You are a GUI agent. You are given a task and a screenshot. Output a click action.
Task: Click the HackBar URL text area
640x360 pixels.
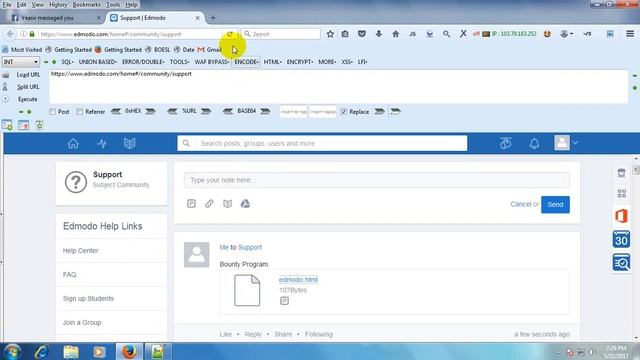pos(338,87)
